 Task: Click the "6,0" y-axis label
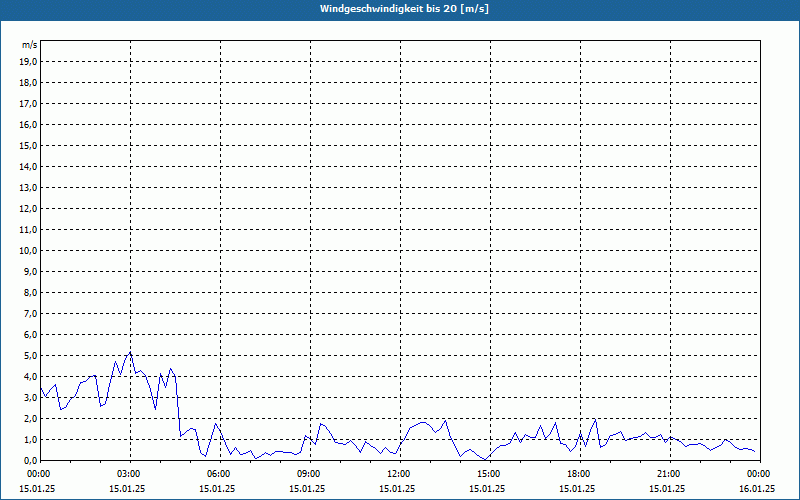tap(30, 335)
